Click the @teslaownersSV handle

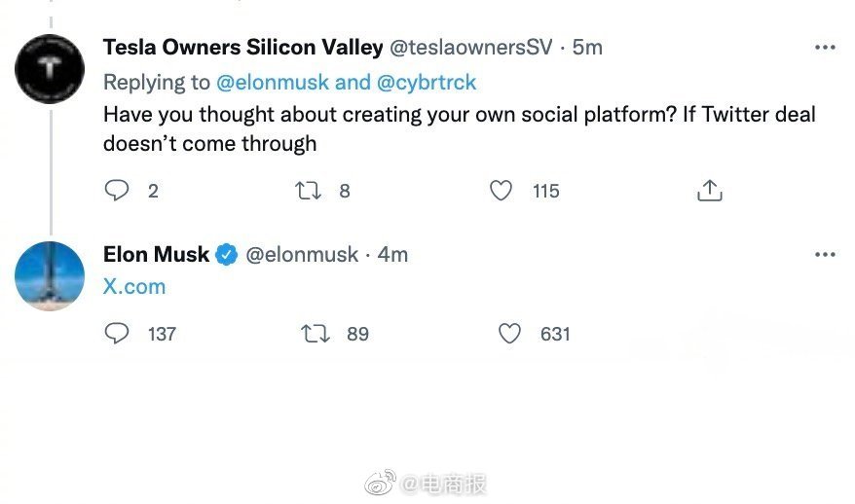tap(471, 48)
